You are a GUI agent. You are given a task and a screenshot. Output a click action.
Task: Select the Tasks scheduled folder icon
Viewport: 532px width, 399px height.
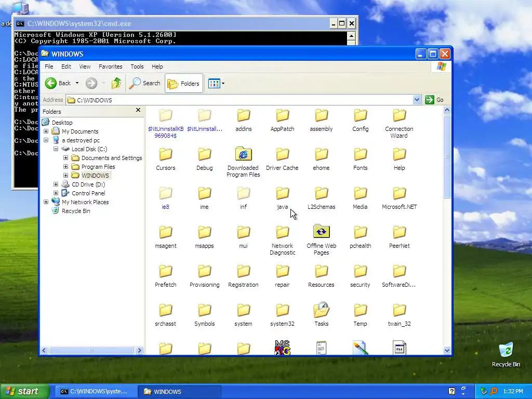point(321,314)
